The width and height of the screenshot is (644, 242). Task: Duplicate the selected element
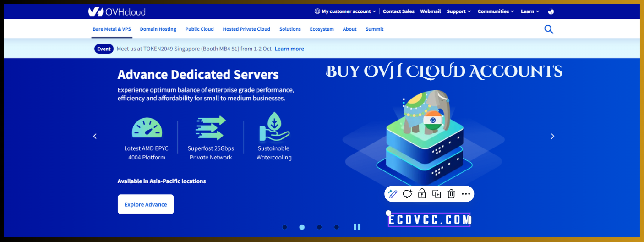pos(437,194)
